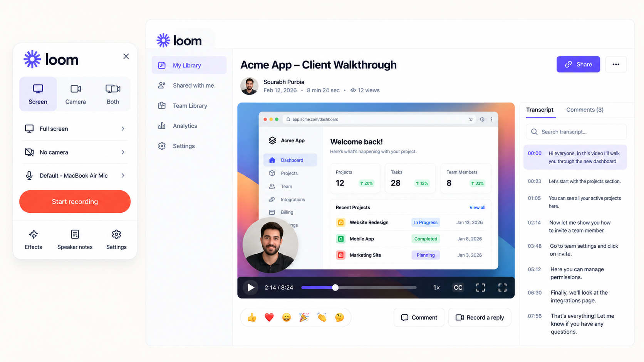Expand the No camera option
The image size is (644, 362).
tap(75, 152)
